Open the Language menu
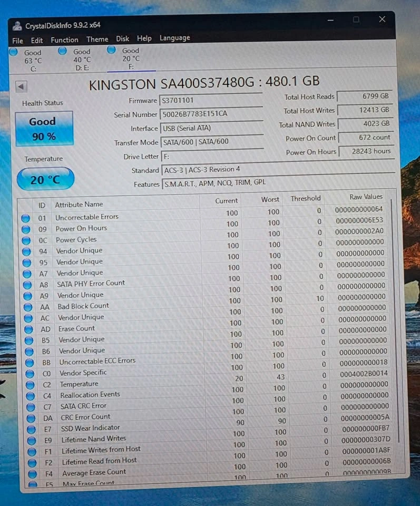Viewport: 420px width, 506px height. (175, 38)
